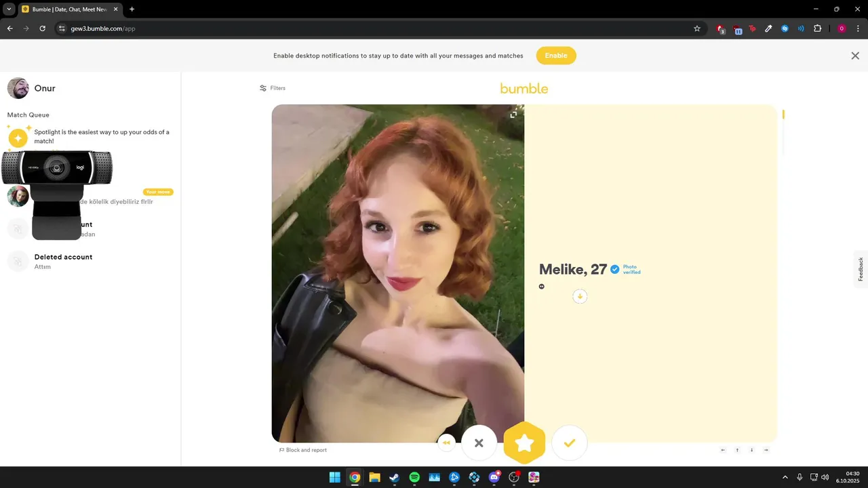Like Melike with the checkmark button
This screenshot has width=868, height=488.
[x=570, y=443]
